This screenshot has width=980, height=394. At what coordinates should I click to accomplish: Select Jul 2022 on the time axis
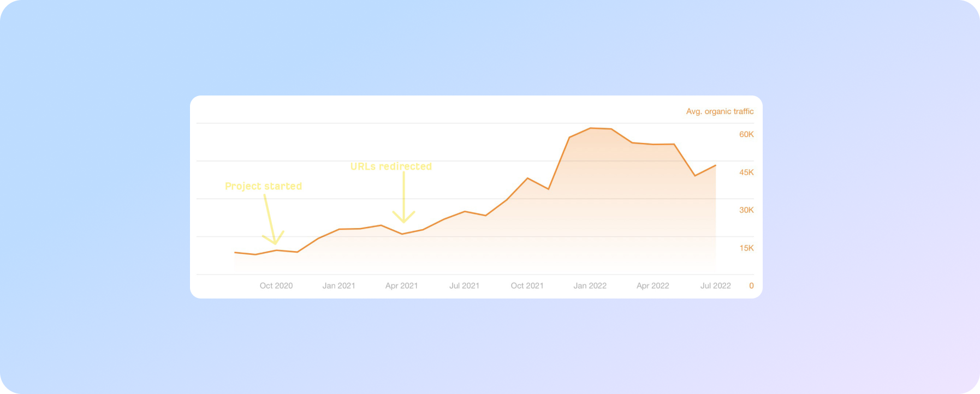[x=715, y=286]
